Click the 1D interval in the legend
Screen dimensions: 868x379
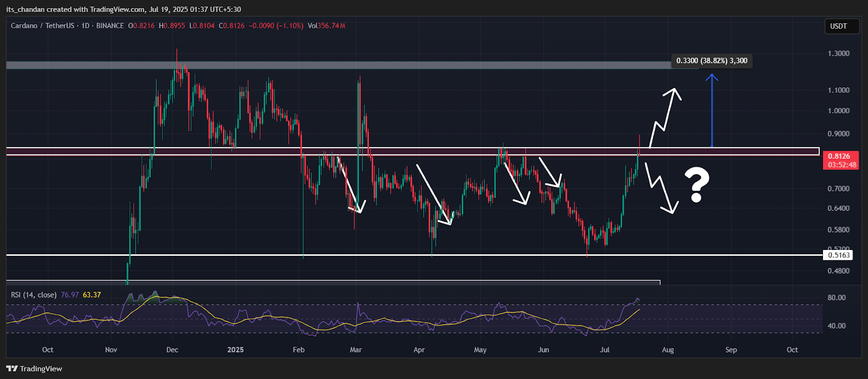point(85,25)
